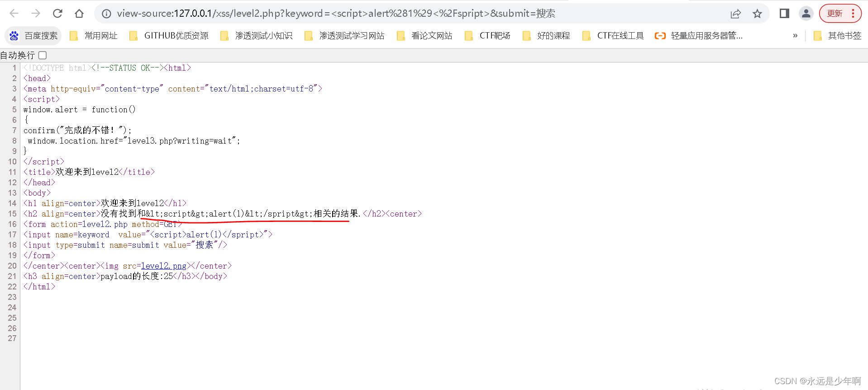Image resolution: width=868 pixels, height=390 pixels.
Task: Go to home page icon
Action: (79, 14)
